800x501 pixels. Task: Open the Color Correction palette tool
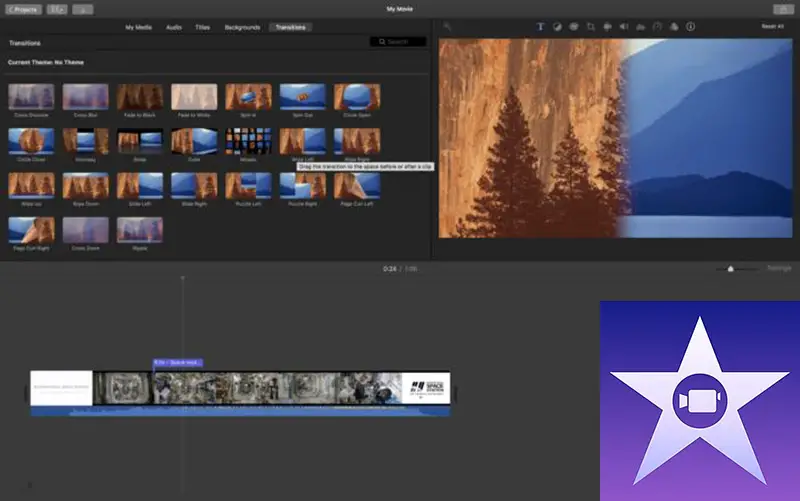coord(574,27)
